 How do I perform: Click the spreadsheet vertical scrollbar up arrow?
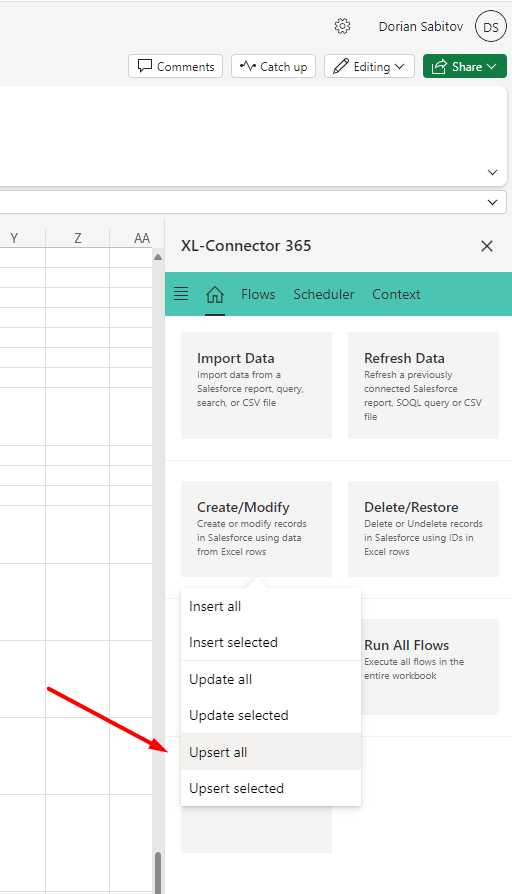(158, 257)
